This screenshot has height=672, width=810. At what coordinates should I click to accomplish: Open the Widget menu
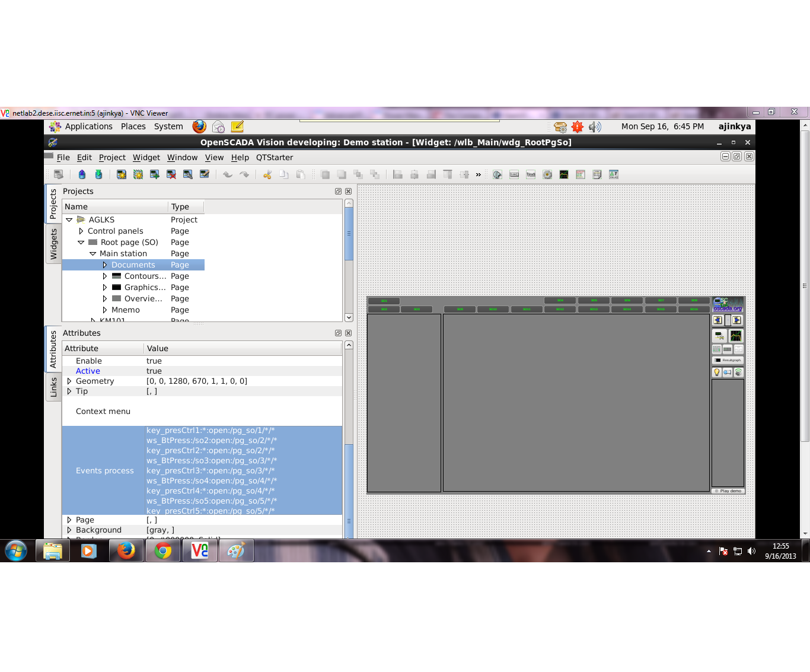[146, 158]
